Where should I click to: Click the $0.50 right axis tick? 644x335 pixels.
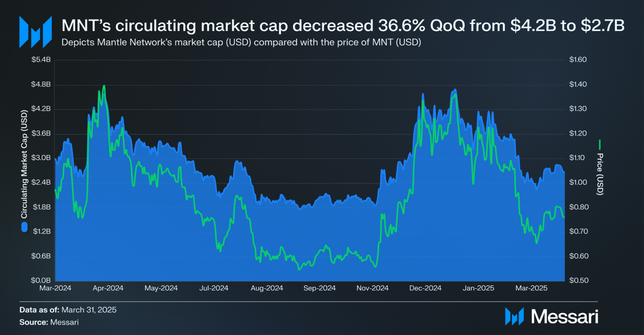(578, 280)
